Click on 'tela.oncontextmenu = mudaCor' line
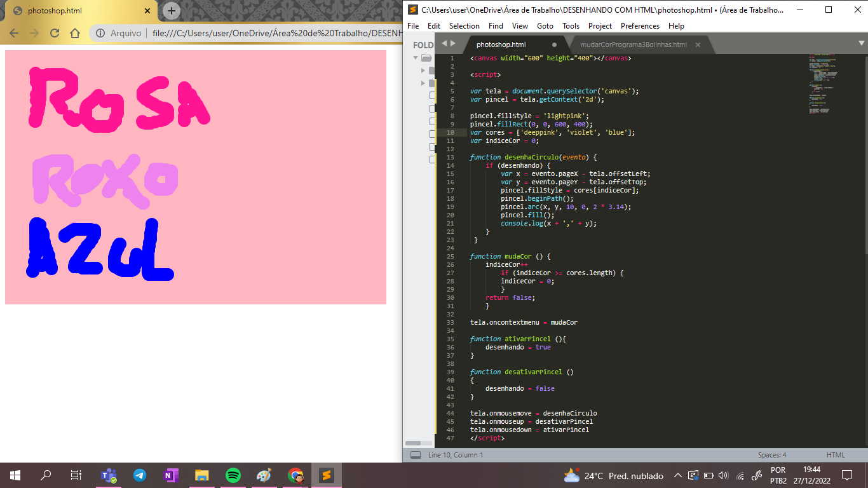The width and height of the screenshot is (868, 488). (x=524, y=322)
